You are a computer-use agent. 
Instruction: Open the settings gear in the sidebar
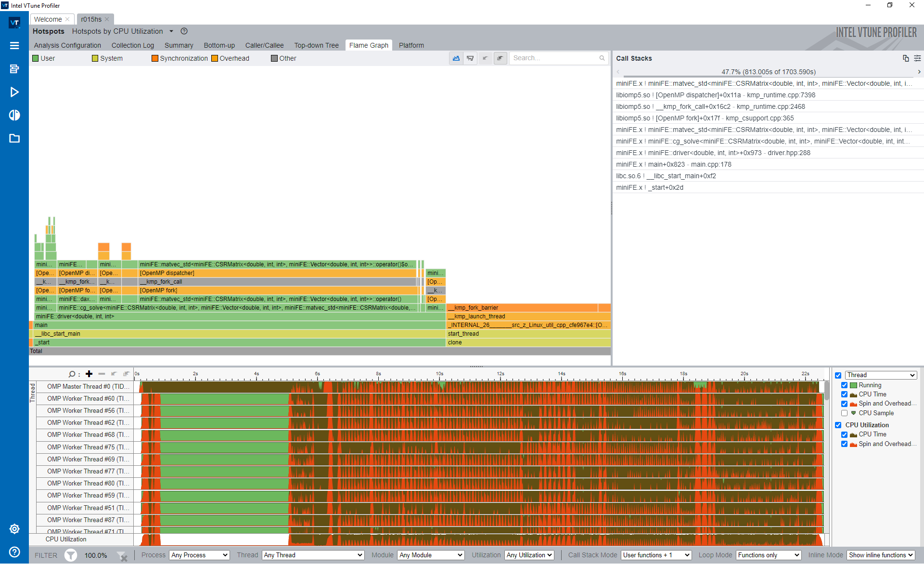14,529
